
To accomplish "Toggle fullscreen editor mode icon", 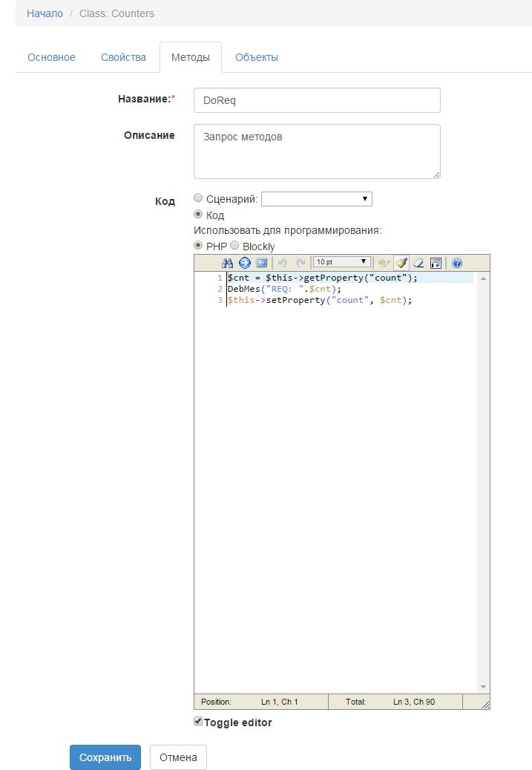I will pos(262,263).
